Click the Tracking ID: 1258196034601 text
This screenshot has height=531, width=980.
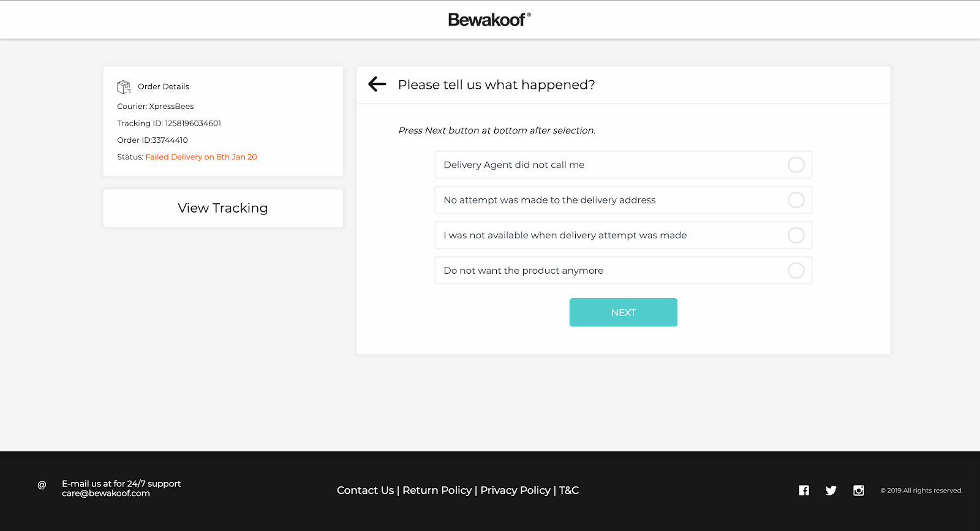pyautogui.click(x=169, y=123)
